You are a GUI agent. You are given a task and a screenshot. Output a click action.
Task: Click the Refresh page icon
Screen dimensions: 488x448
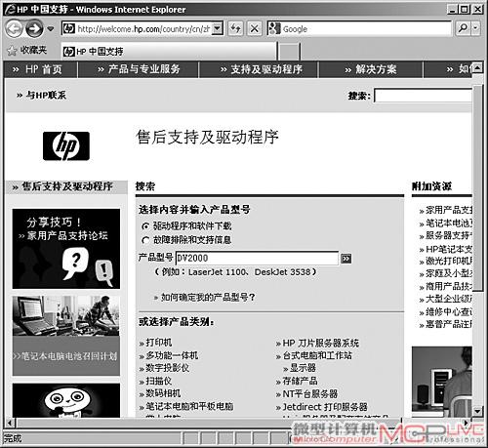click(x=235, y=28)
